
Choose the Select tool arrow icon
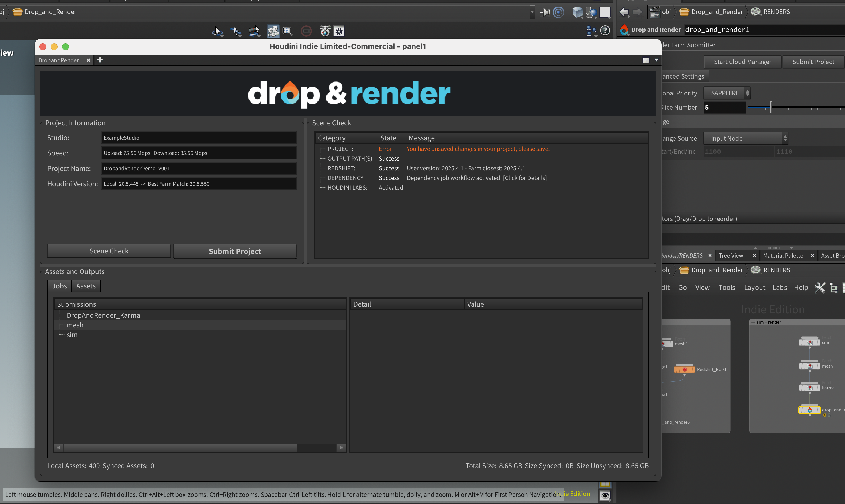[217, 31]
